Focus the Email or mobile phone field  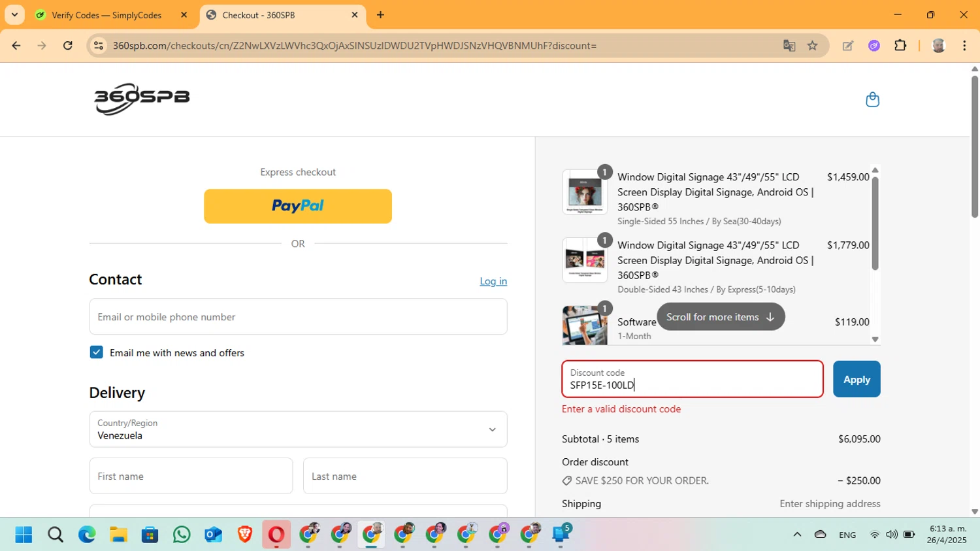coord(298,317)
